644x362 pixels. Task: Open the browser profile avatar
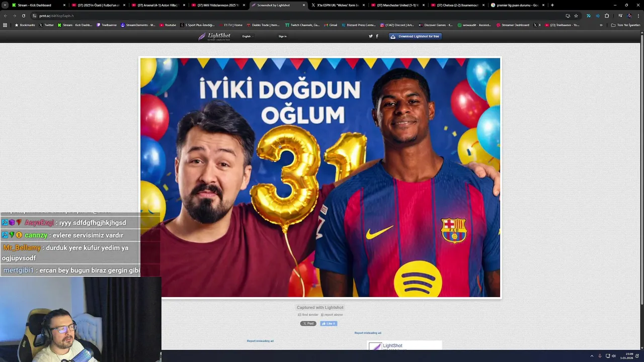[629, 16]
